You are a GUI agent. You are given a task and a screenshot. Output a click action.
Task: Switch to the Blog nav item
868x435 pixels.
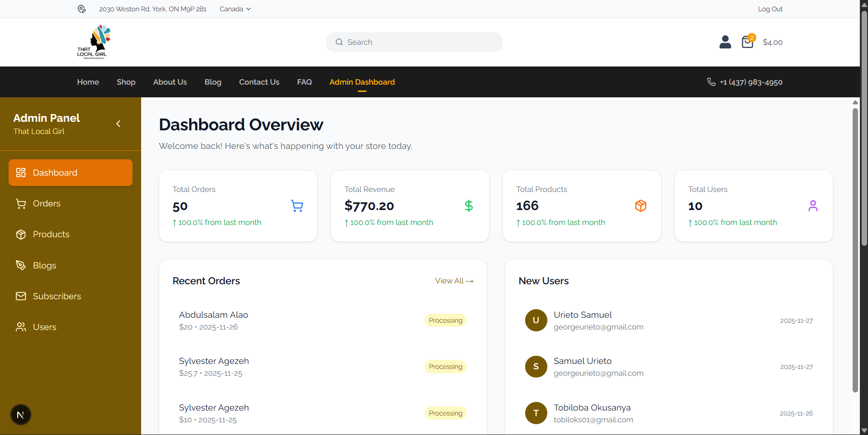pyautogui.click(x=213, y=82)
